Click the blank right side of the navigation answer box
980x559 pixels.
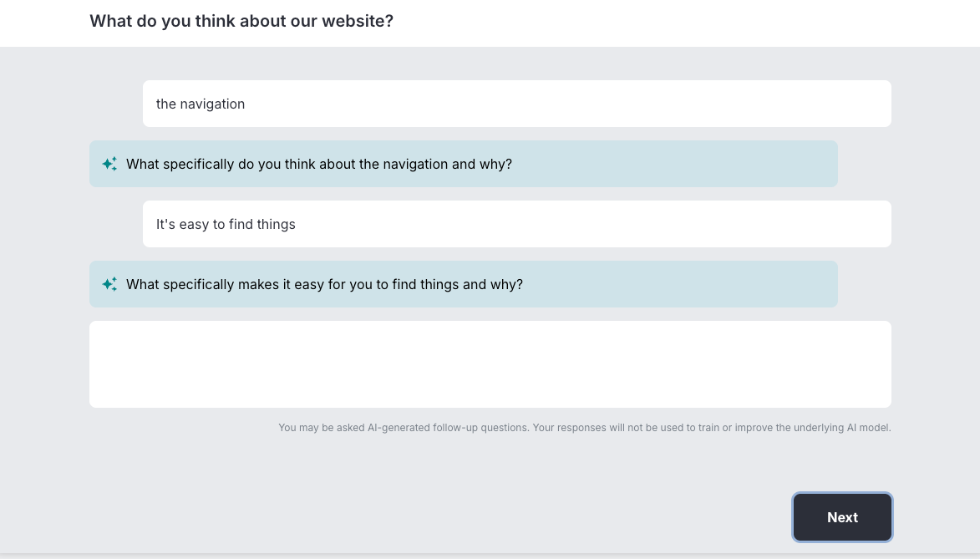tap(625, 104)
